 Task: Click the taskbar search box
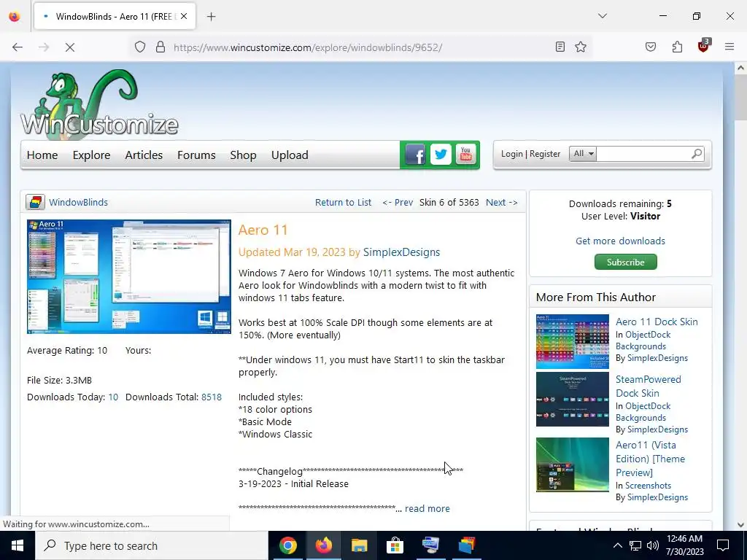click(152, 545)
